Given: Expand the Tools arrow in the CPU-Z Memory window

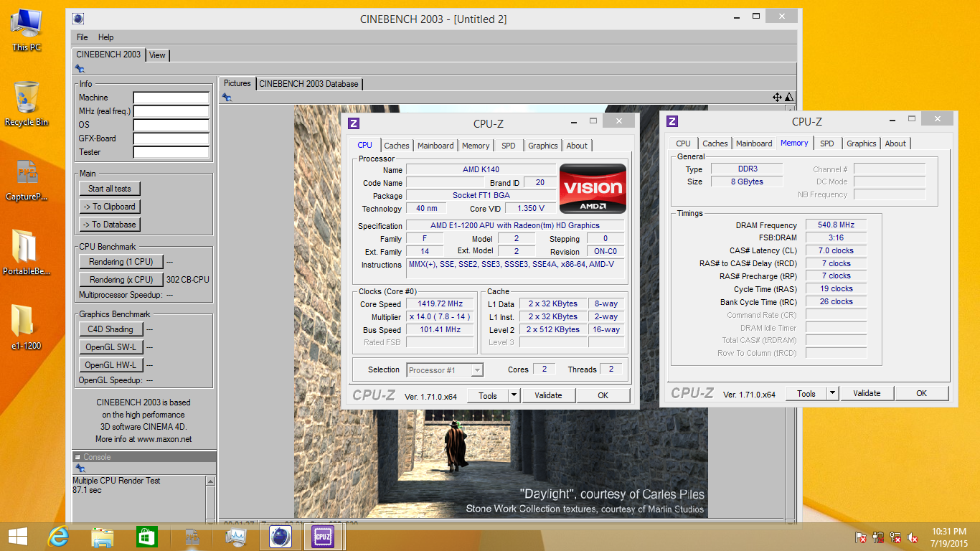Looking at the screenshot, I should 832,393.
